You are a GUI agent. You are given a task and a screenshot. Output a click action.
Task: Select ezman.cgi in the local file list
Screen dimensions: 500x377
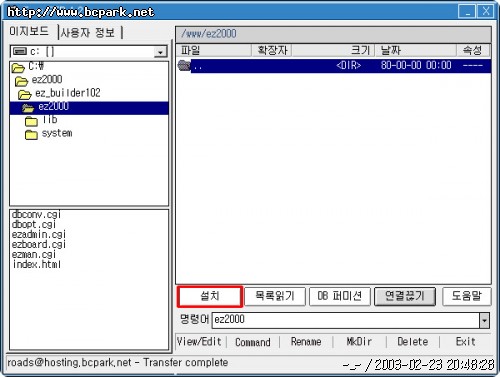[34, 254]
